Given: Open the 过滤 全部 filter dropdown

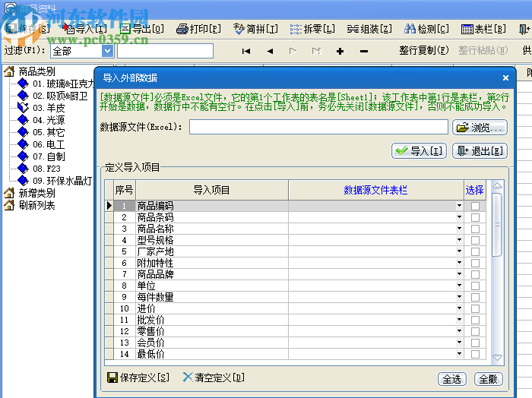Looking at the screenshot, I should (107, 51).
